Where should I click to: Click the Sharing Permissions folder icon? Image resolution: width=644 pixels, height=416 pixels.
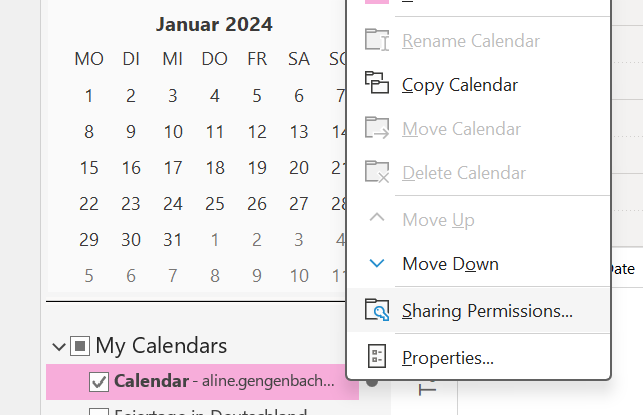tap(376, 311)
